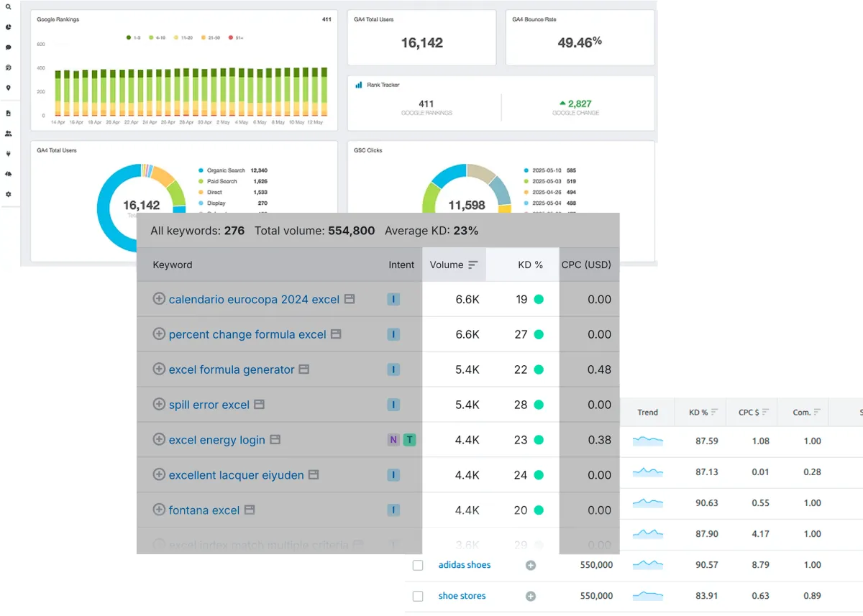Select the location pin sidebar icon
This screenshot has width=863, height=616.
8,88
